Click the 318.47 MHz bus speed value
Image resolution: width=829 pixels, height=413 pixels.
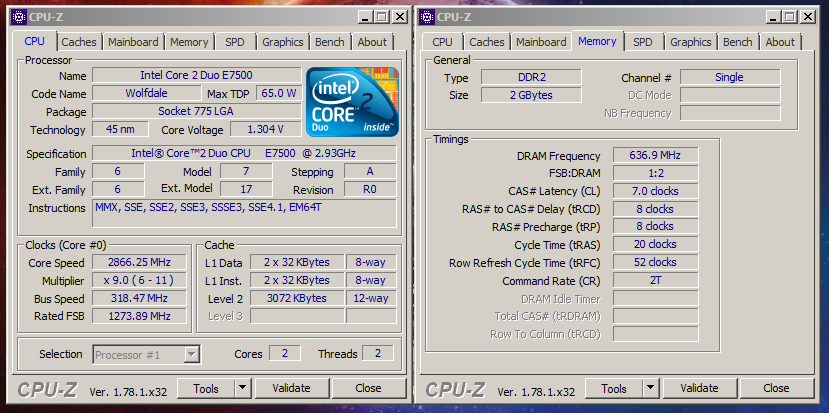(140, 298)
